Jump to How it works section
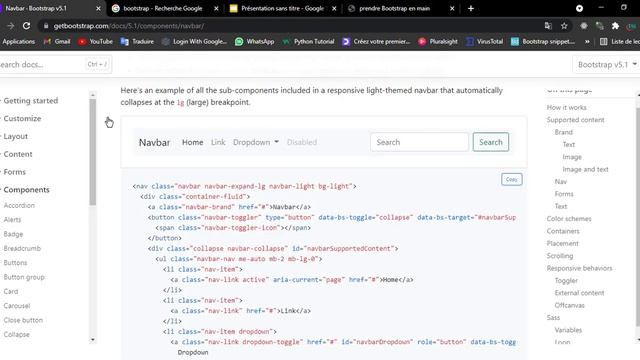640x360 pixels. pos(567,107)
